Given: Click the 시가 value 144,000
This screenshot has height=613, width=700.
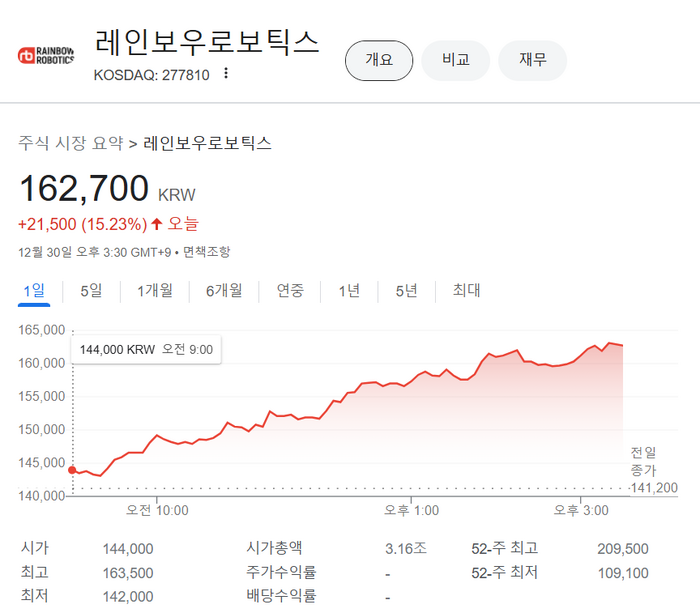Looking at the screenshot, I should (128, 549).
